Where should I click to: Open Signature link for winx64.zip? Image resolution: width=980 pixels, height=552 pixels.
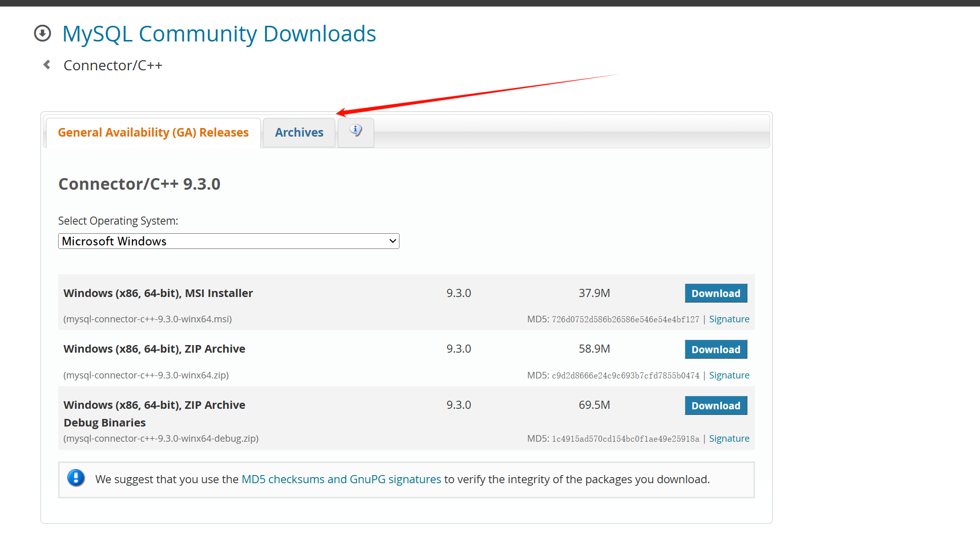[x=729, y=375]
